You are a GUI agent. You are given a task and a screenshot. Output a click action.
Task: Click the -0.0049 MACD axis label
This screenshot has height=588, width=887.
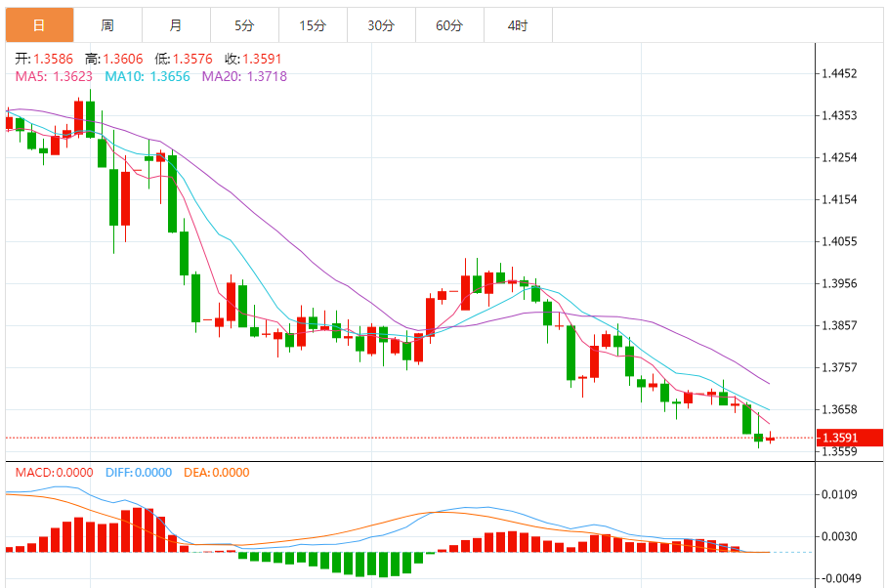coord(839,578)
